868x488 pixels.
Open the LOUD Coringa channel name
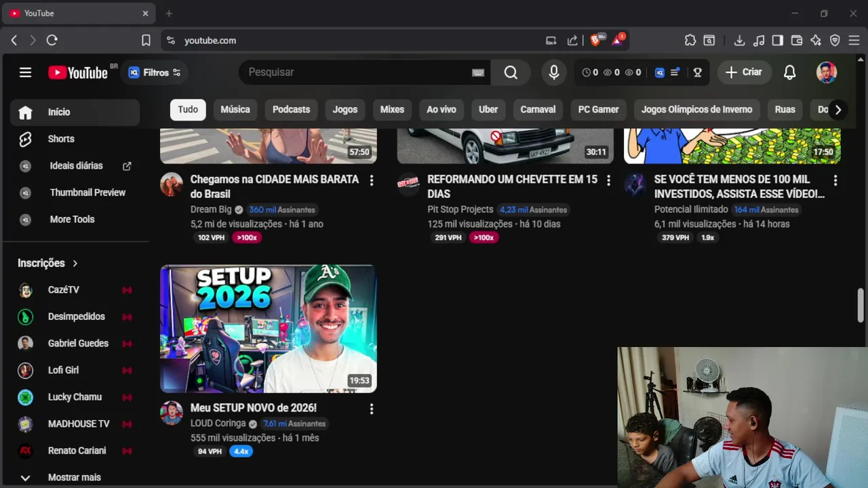(218, 424)
